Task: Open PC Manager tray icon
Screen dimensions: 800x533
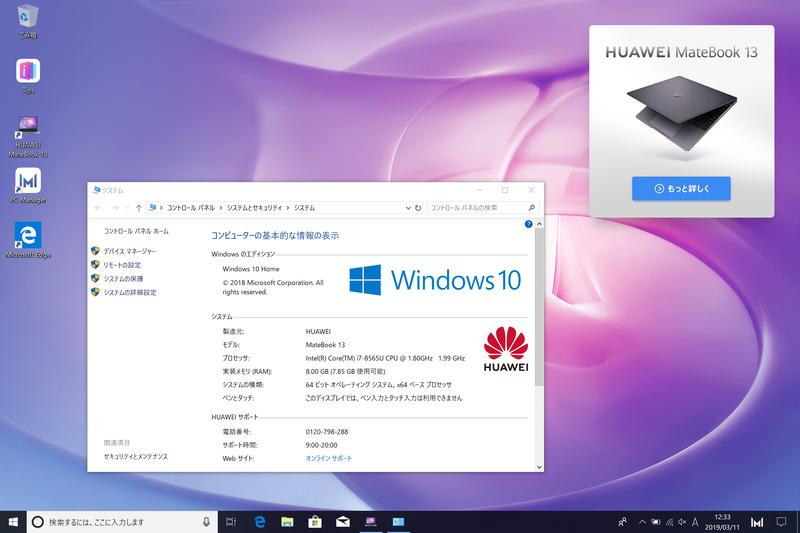Action: 757,522
